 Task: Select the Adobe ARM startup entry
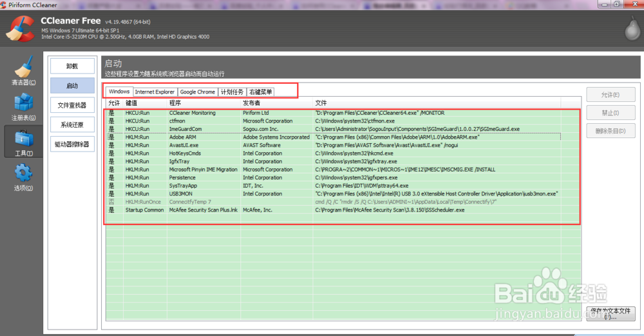[x=333, y=137]
